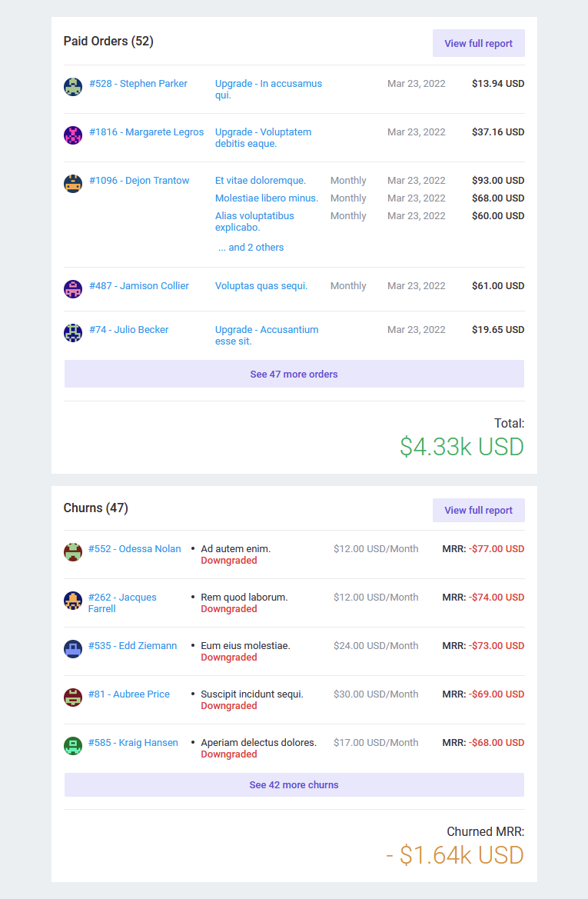Show '... and 2 others' order items
The height and width of the screenshot is (899, 588).
(x=251, y=248)
